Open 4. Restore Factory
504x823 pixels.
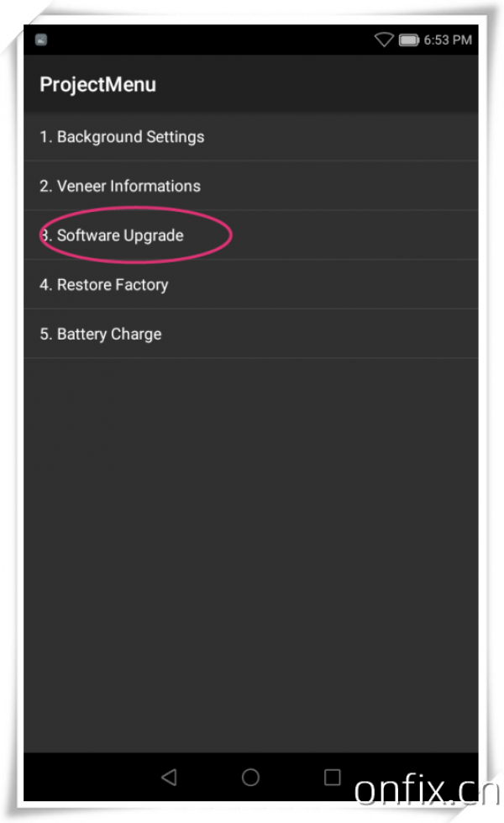coord(104,285)
